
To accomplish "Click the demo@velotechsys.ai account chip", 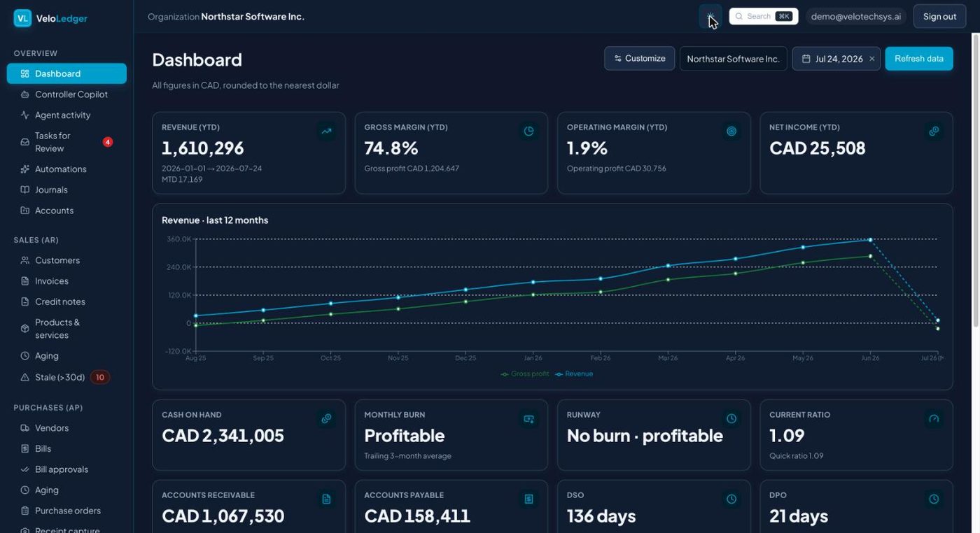I will coord(855,16).
